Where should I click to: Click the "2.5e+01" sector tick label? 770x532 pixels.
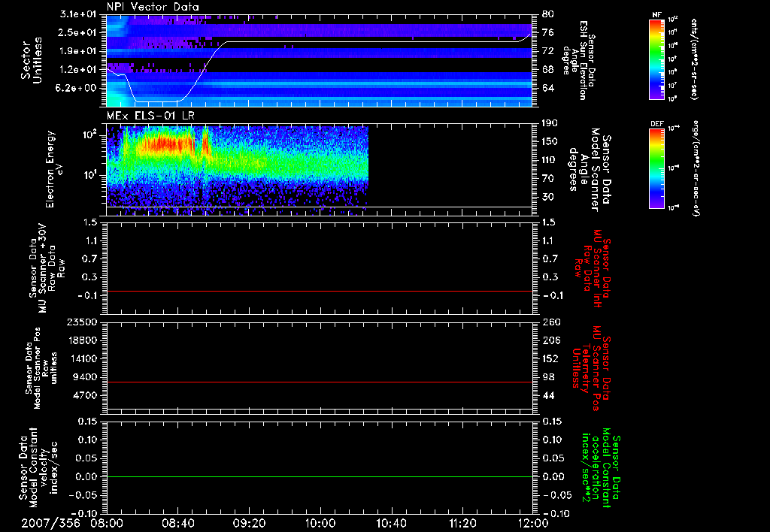pos(78,32)
